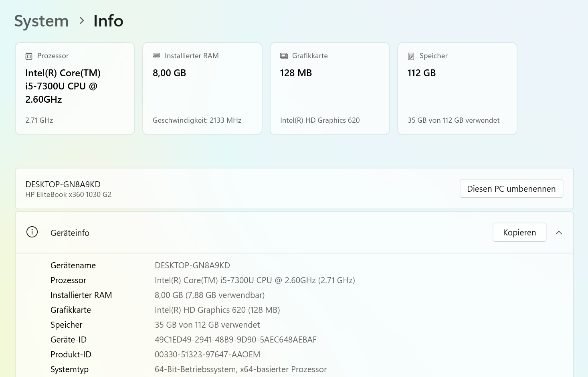This screenshot has height=377, width=588.
Task: Go back via the System breadcrumb
Action: 42,21
